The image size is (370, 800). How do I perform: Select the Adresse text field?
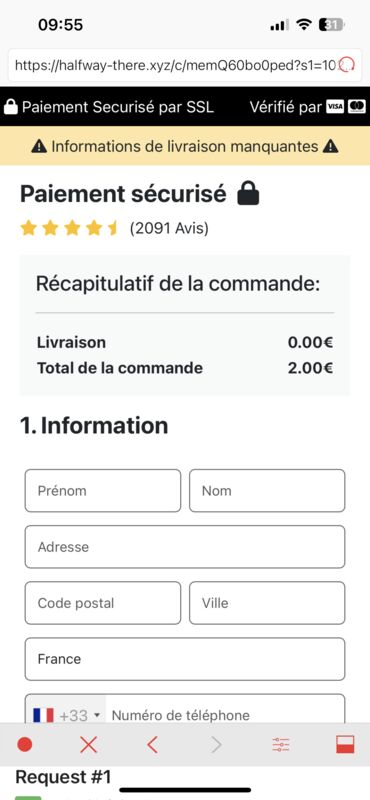[185, 546]
